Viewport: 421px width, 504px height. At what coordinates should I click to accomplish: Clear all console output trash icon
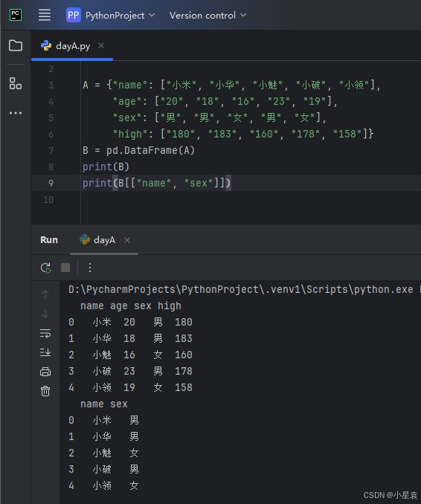click(45, 391)
